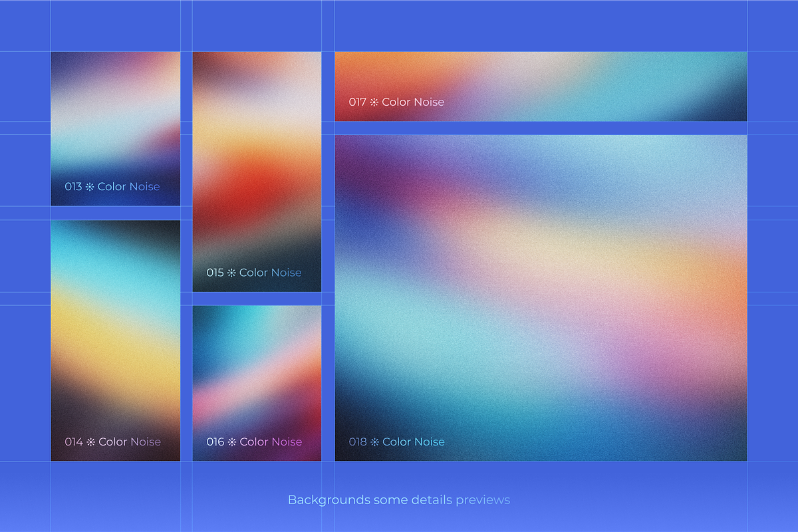This screenshot has height=532, width=798.
Task: Select the '017 Color Noise' label
Action: pyautogui.click(x=396, y=102)
